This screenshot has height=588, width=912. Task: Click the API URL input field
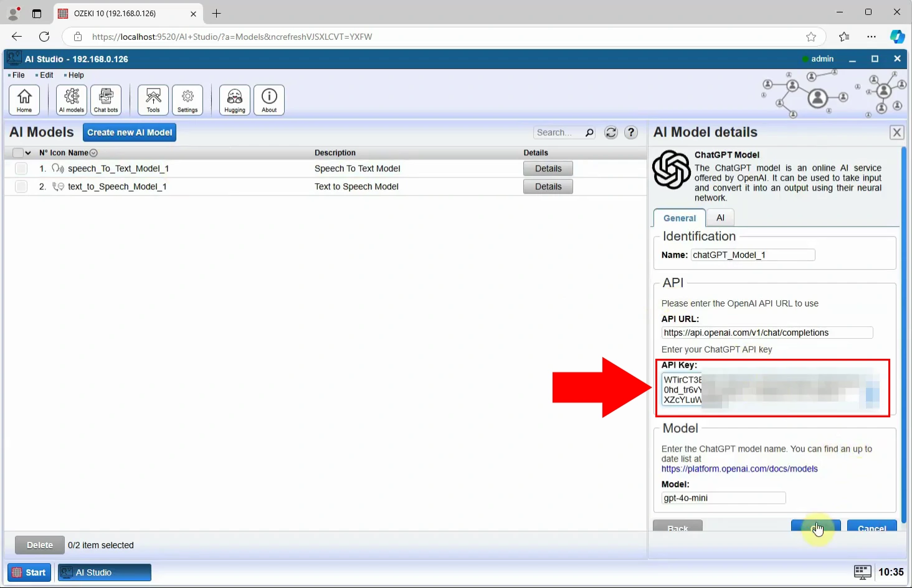(767, 333)
